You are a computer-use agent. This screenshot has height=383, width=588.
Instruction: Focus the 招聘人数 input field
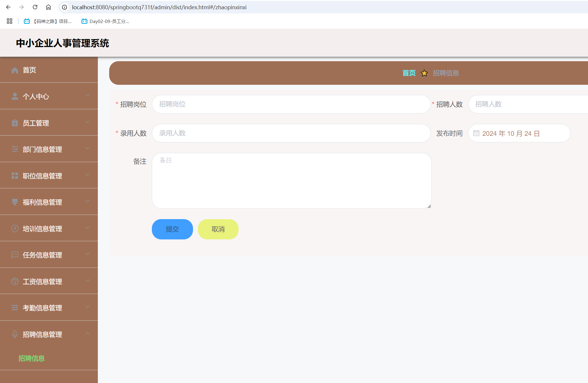pos(528,104)
